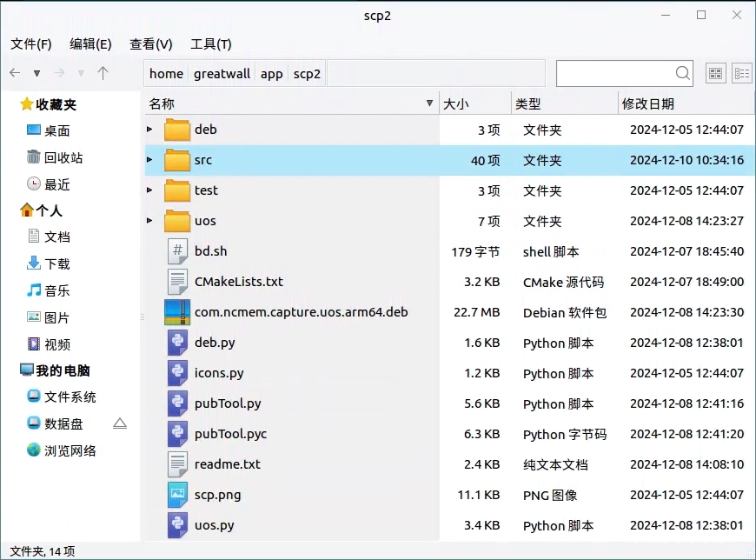Switch to icon view mode

716,74
